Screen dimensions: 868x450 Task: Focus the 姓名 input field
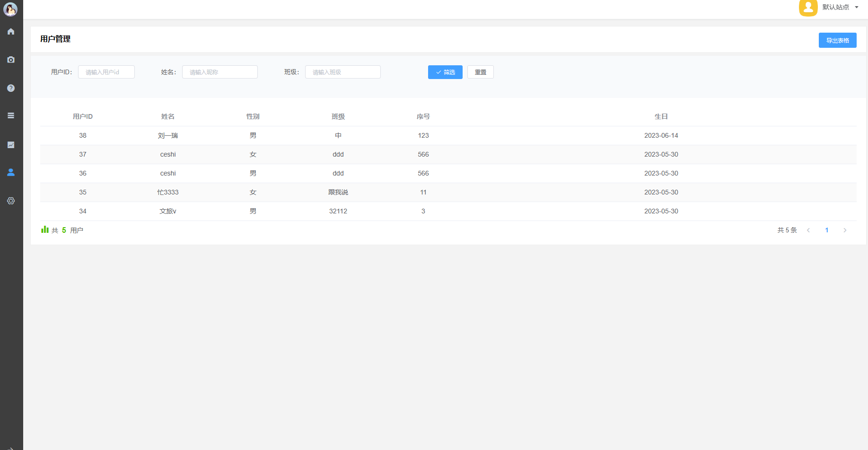pos(220,72)
